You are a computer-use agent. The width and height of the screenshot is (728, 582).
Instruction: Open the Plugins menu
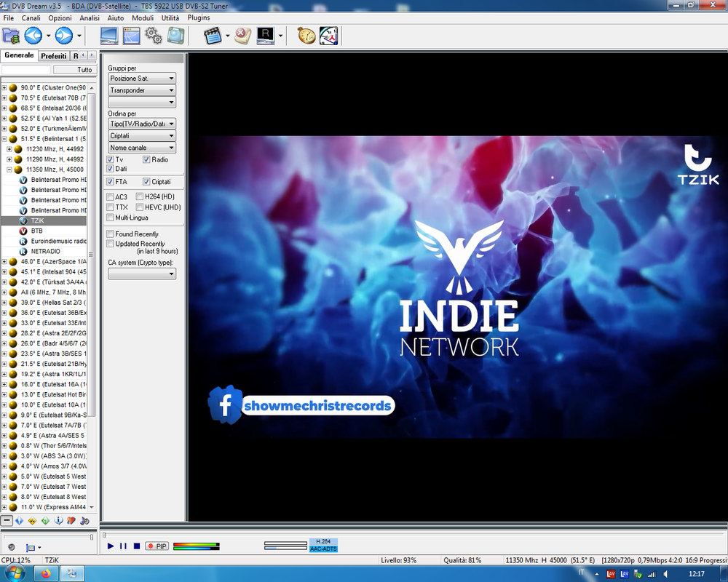[199, 17]
